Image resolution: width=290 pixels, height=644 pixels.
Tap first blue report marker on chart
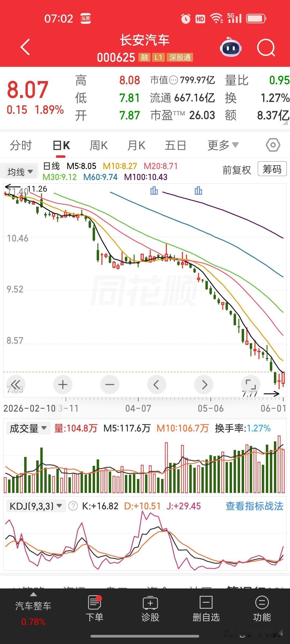click(154, 191)
